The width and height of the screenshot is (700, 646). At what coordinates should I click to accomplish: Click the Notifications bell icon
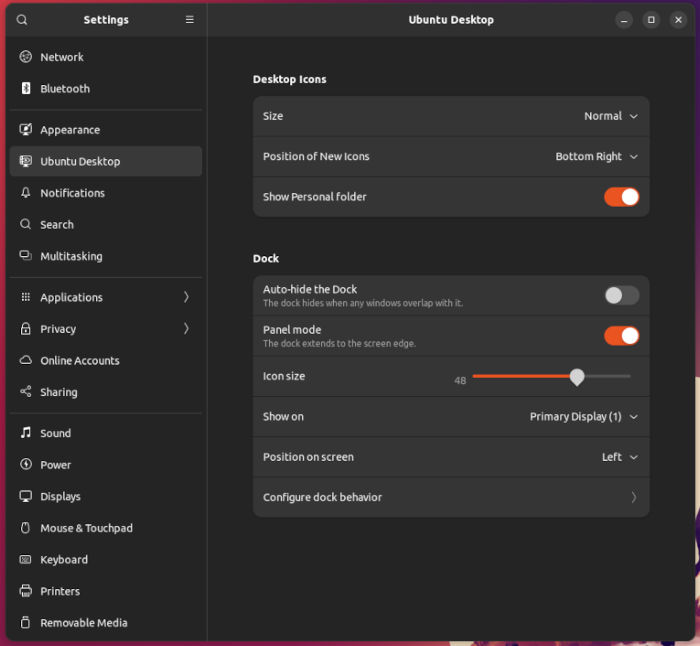(x=25, y=192)
